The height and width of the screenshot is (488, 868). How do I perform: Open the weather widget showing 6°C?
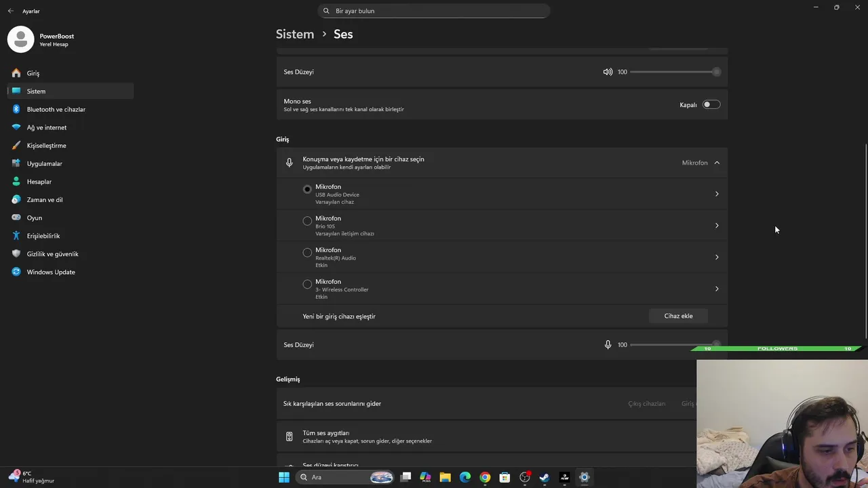pos(31,477)
